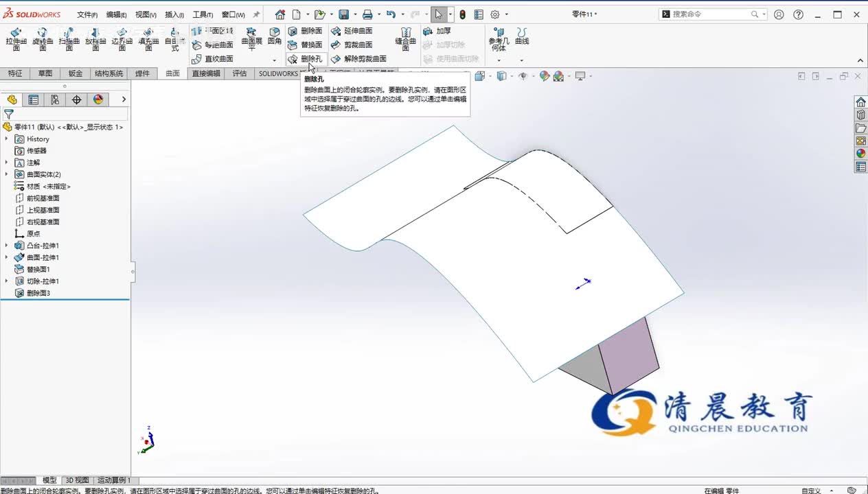Expand the History tree node
The image size is (868, 494).
pyautogui.click(x=6, y=139)
